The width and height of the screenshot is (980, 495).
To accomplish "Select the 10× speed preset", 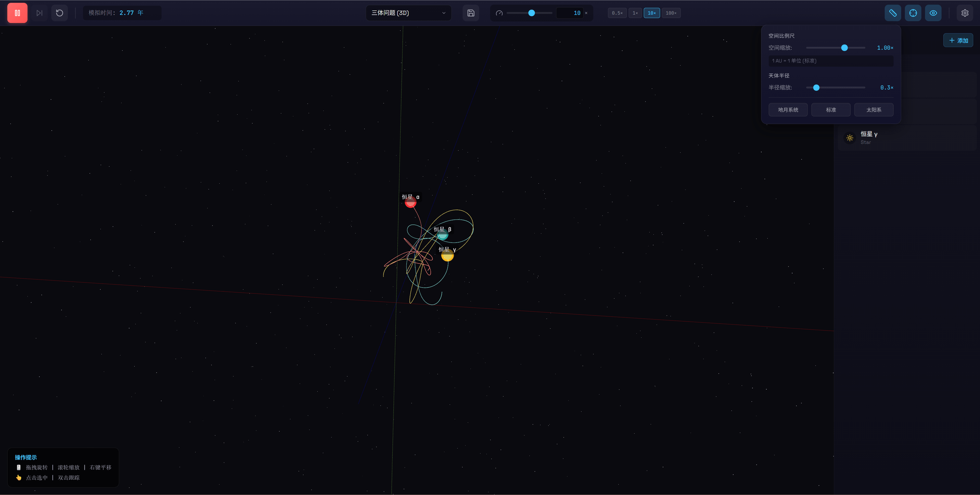I will (652, 13).
